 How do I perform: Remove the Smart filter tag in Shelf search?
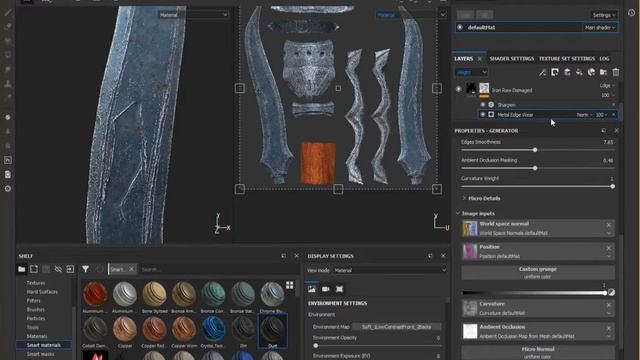(x=131, y=269)
